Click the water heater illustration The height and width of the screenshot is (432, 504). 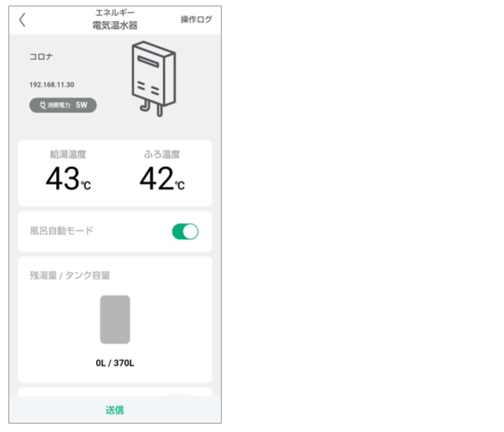pyautogui.click(x=153, y=78)
